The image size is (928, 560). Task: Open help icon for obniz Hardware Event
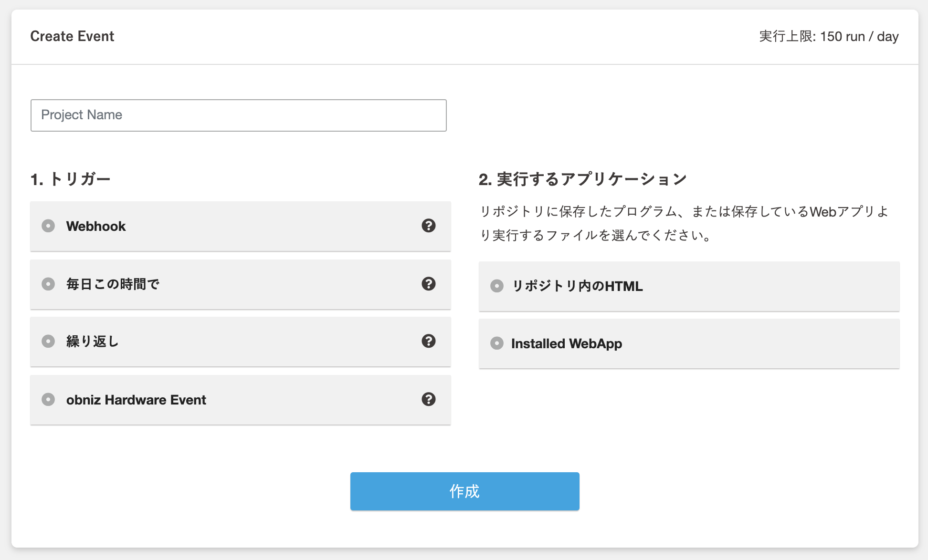pos(428,399)
